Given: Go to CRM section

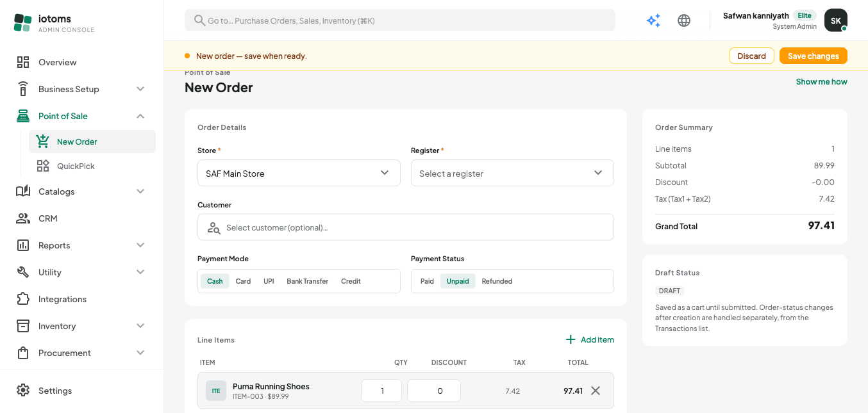Looking at the screenshot, I should 81,218.
